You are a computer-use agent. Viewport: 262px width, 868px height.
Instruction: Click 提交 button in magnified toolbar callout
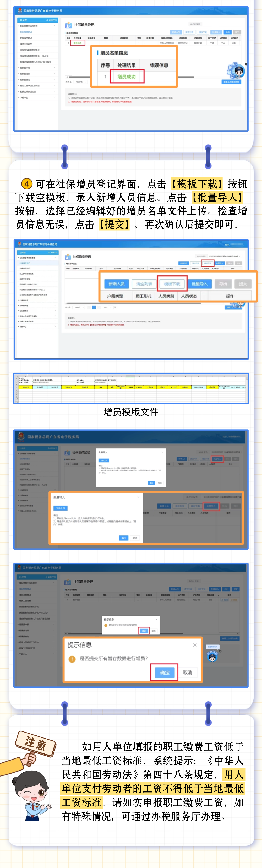point(243,284)
